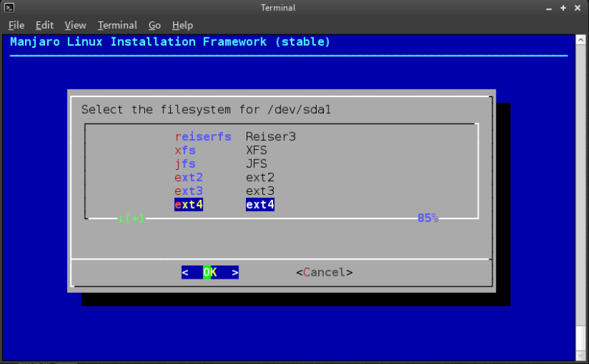Click the Cancel button
589x364 pixels.
pyautogui.click(x=324, y=272)
